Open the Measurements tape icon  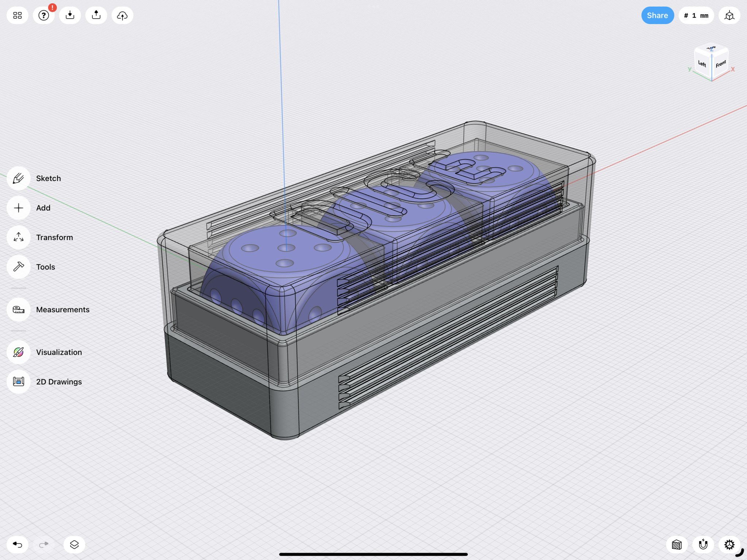coord(18,310)
